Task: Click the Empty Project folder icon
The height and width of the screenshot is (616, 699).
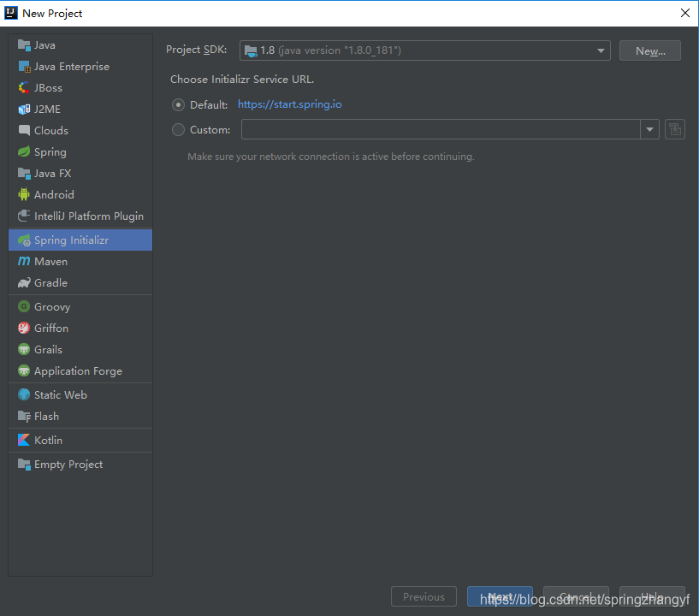Action: click(24, 465)
